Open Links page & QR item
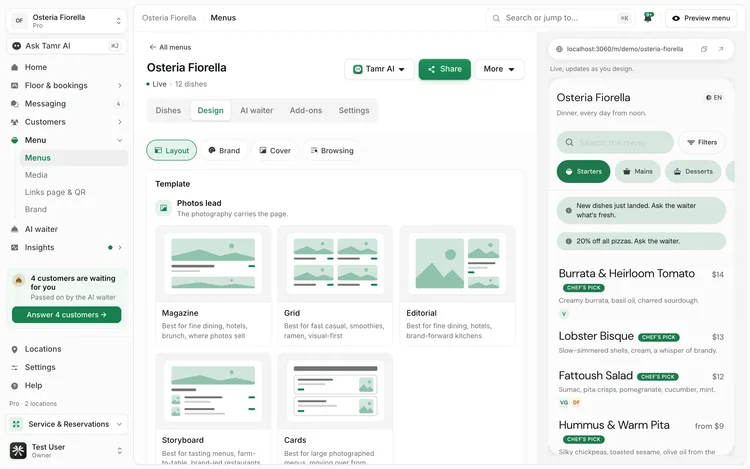 74,192
